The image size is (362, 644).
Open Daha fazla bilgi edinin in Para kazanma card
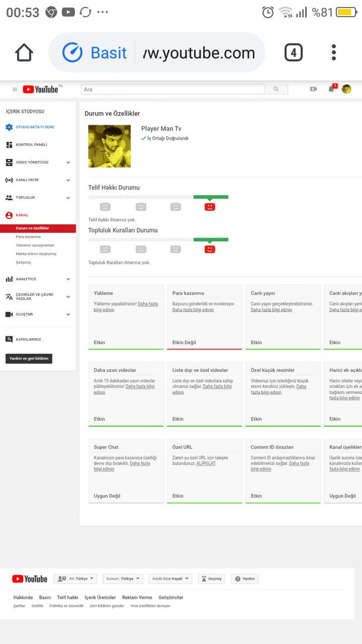[x=193, y=310]
